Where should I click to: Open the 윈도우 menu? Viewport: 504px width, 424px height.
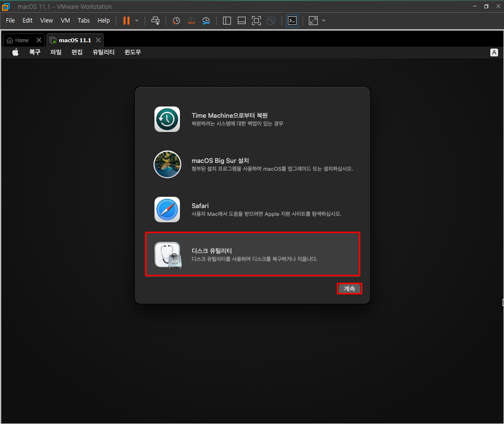133,52
